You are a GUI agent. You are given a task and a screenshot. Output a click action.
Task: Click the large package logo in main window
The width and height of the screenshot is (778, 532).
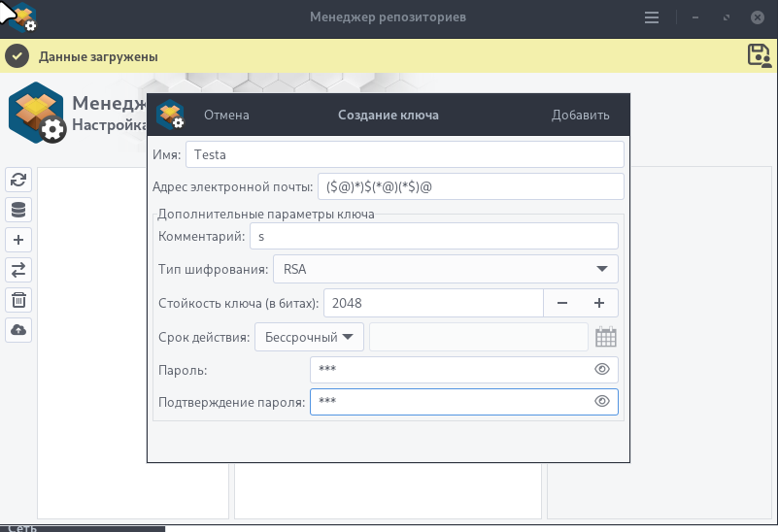(x=36, y=113)
